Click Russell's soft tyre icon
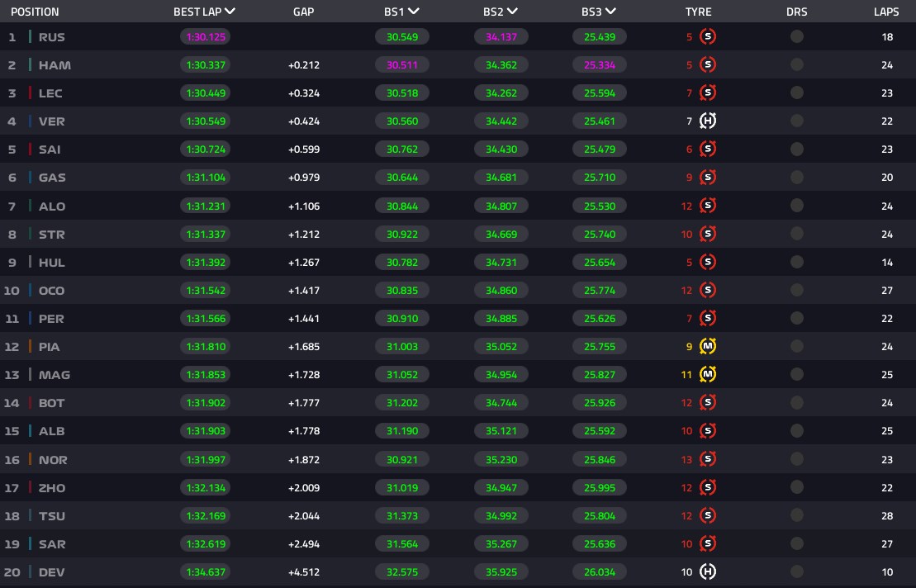This screenshot has height=588, width=916. [x=708, y=37]
